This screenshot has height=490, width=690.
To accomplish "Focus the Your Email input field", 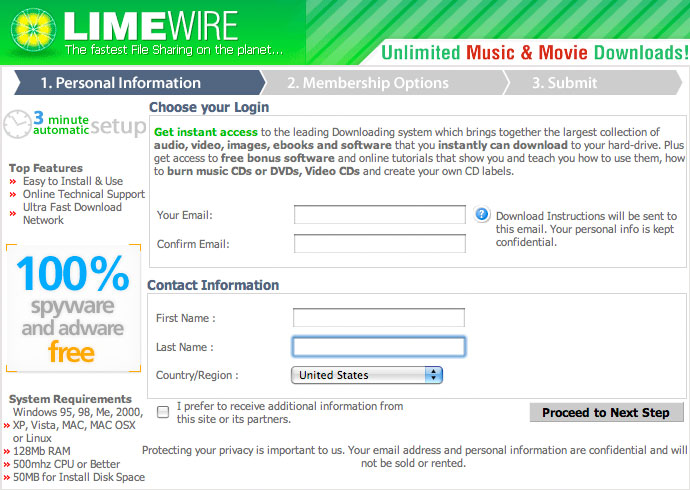I will click(380, 215).
